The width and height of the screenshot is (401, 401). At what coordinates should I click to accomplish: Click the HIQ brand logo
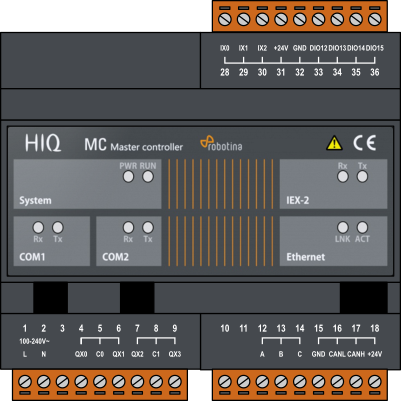(43, 143)
